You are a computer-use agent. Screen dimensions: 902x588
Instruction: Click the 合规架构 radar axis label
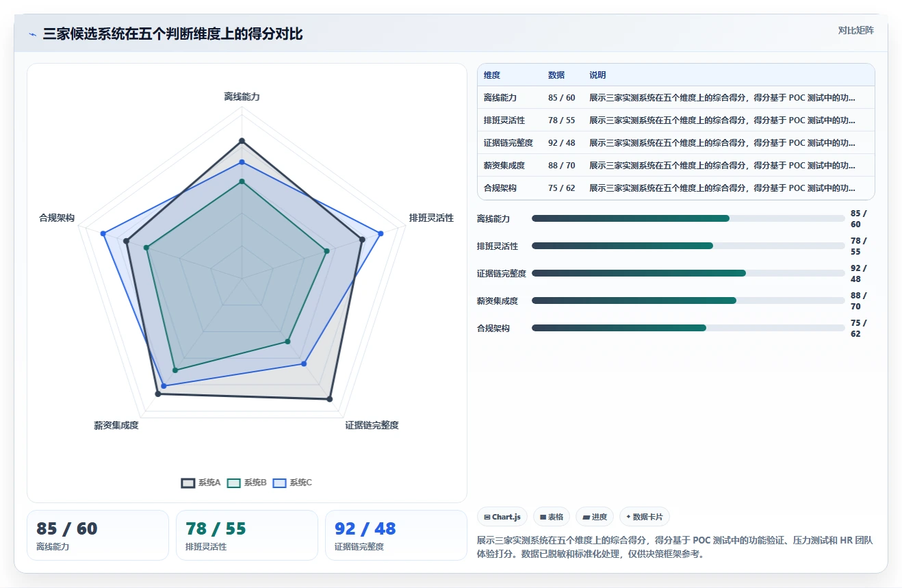click(x=57, y=218)
